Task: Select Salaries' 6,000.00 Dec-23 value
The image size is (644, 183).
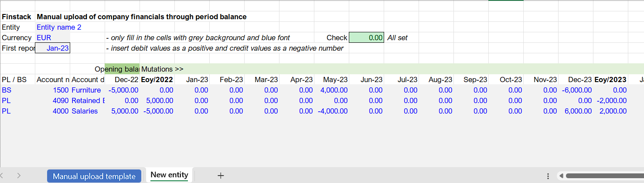Action: point(576,111)
